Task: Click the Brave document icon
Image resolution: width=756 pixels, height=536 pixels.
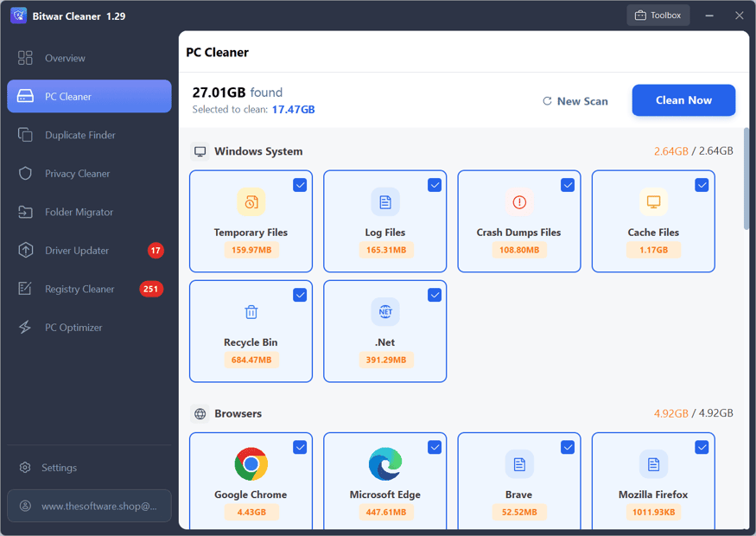Action: (519, 464)
